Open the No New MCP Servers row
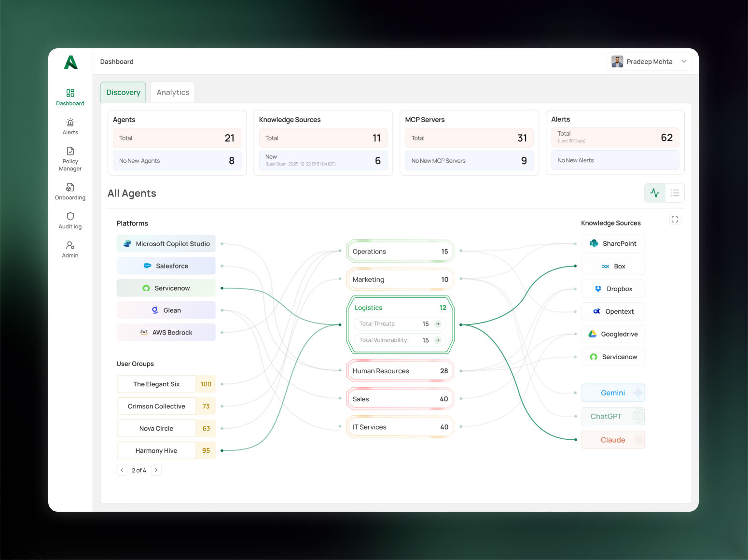 click(470, 161)
